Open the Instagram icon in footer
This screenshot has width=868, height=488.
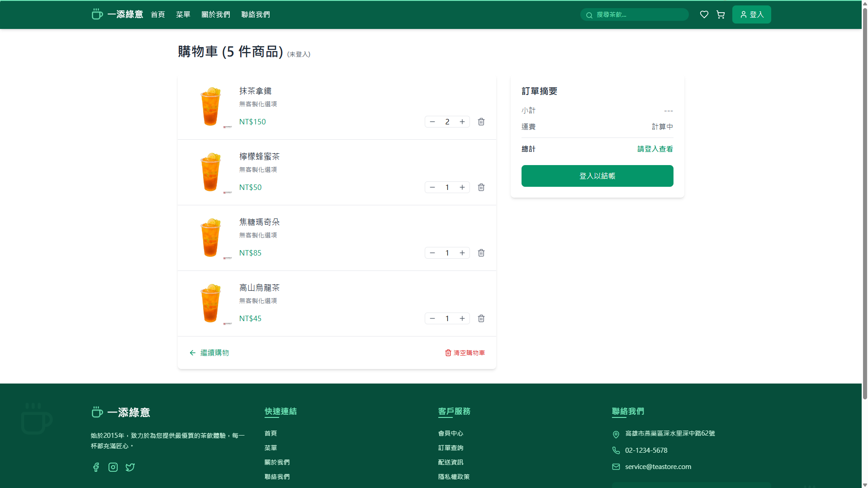[x=113, y=467]
